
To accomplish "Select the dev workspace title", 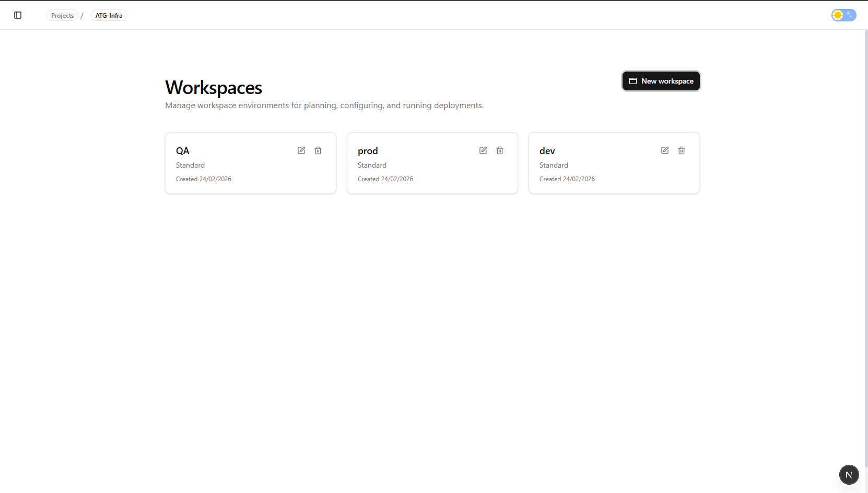I will 547,151.
